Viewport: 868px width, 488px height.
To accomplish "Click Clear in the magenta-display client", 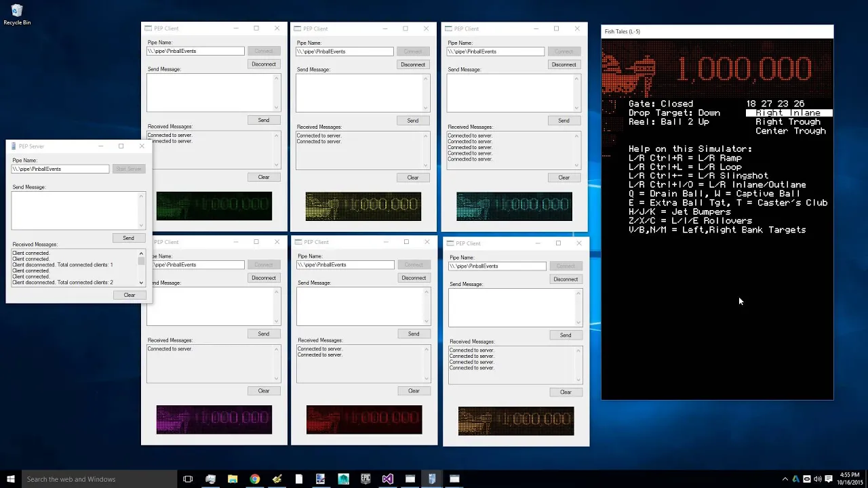I will (264, 390).
